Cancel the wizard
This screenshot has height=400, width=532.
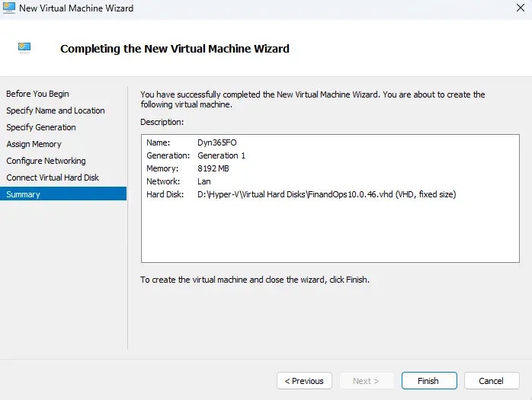tap(492, 381)
